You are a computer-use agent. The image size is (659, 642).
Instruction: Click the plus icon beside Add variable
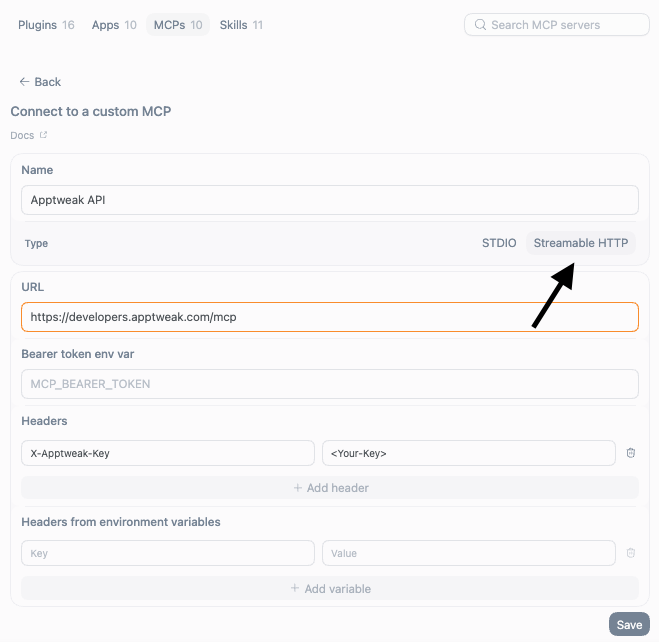[x=295, y=588]
